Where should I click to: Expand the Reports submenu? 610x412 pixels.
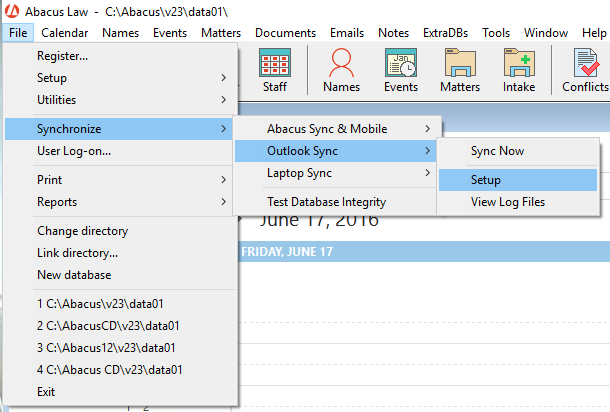118,202
